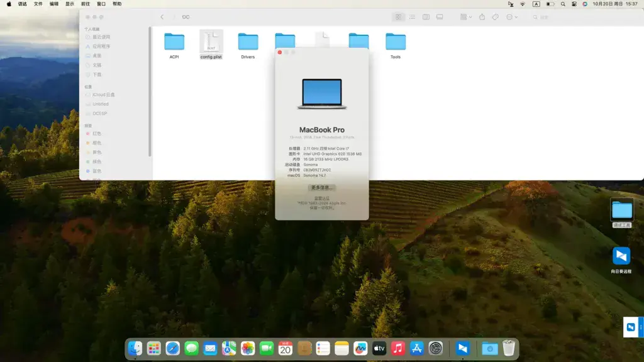Click the 更多信息... button
The height and width of the screenshot is (362, 644).
click(x=321, y=187)
